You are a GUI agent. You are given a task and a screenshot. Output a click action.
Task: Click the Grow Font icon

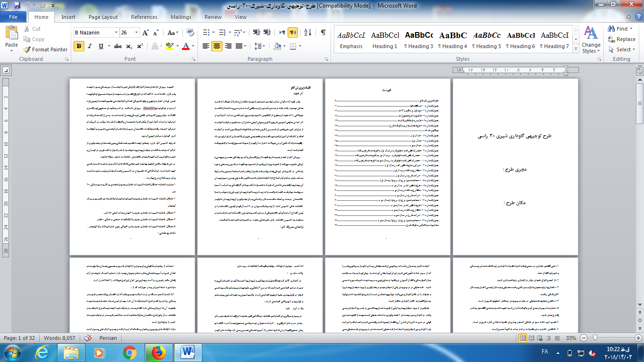(x=145, y=33)
